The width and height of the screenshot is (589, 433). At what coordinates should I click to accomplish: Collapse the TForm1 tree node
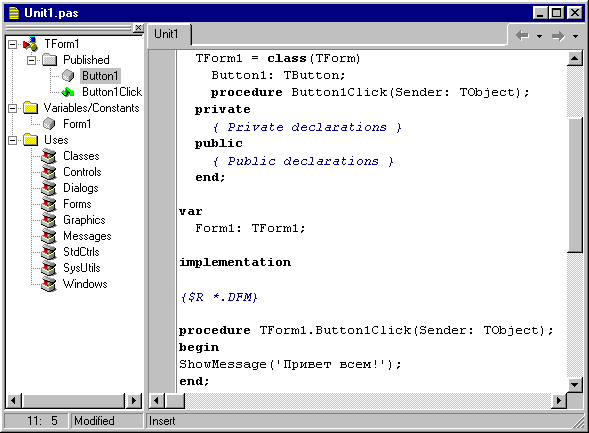point(12,44)
